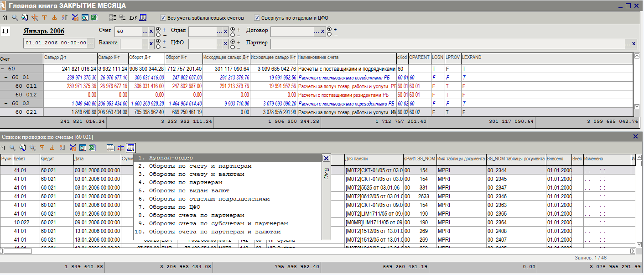Screen dimensions: 644x275
Task: Toggle 'Свернуть по отделам и ЦФО' checkbox
Action: (x=257, y=18)
